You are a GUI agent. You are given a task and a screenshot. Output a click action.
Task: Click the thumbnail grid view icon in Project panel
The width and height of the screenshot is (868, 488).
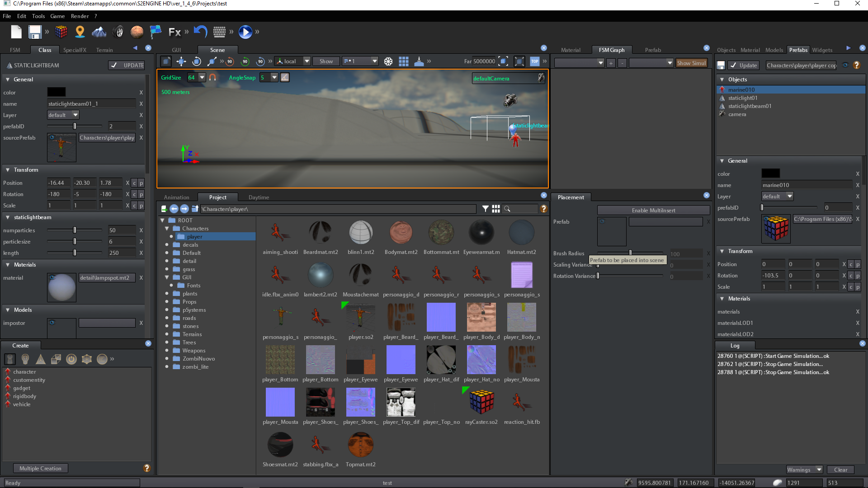tap(496, 209)
